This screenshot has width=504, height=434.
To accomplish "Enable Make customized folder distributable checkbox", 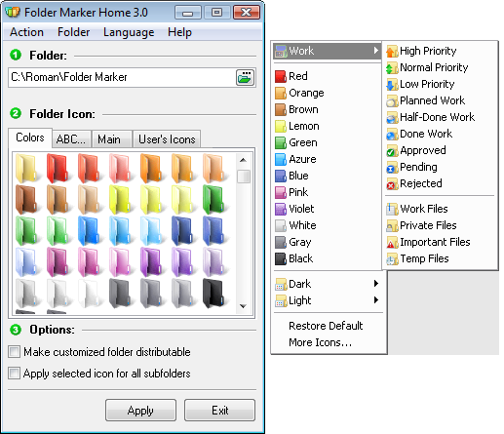I will click(15, 352).
